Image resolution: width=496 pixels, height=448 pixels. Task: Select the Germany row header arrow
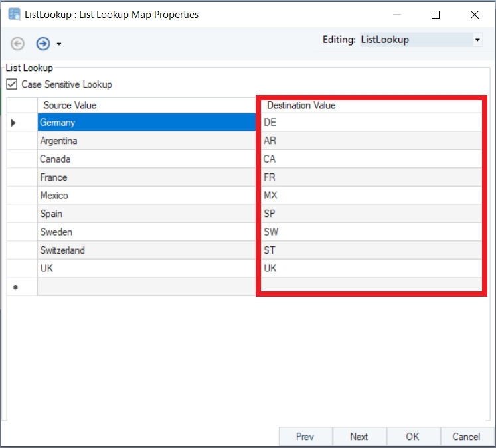click(x=15, y=123)
